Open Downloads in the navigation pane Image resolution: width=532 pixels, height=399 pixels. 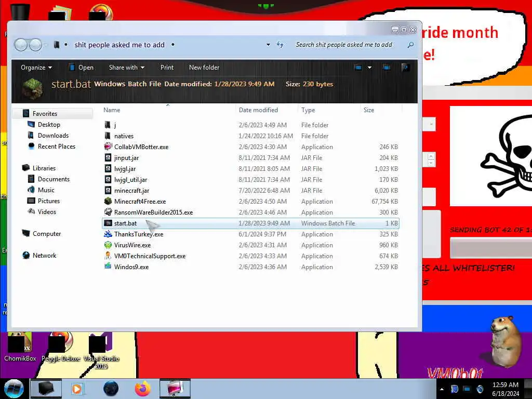click(53, 136)
